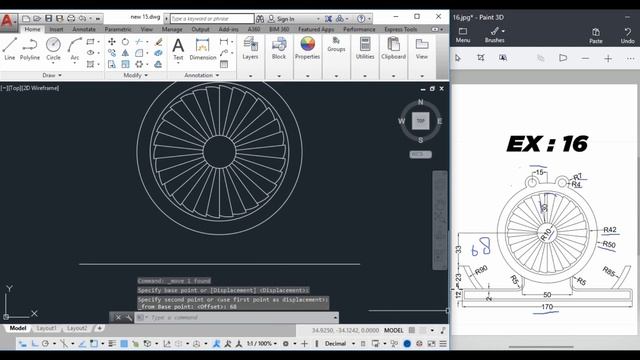640x360 pixels.
Task: Click the Rectangle tool icon
Action: coord(91,42)
